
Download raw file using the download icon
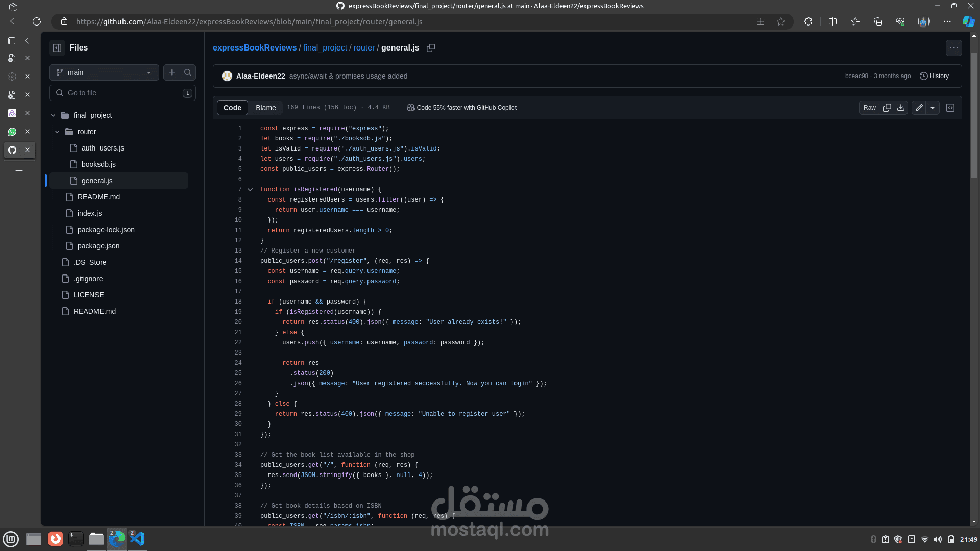pos(901,108)
